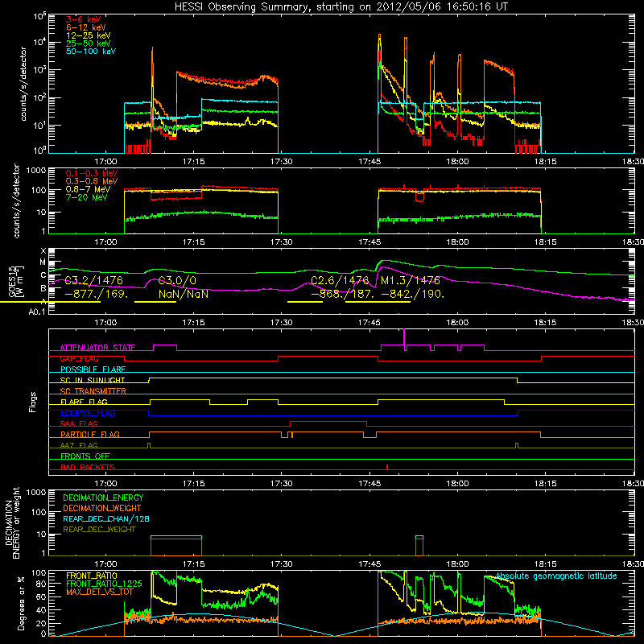This screenshot has height=644, width=644.
Task: Select the magenta ATTENUATOR_STATE flag label
Action: pos(97,348)
